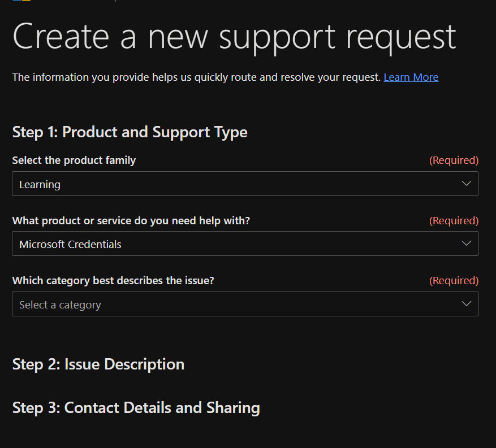The image size is (496, 448).
Task: Click the information description paragraph
Action: [x=195, y=77]
